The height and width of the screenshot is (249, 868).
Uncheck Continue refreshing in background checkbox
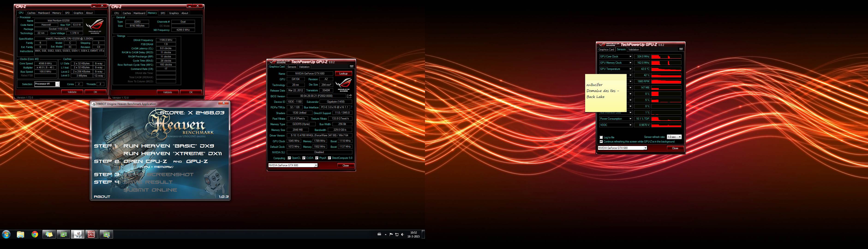click(601, 141)
